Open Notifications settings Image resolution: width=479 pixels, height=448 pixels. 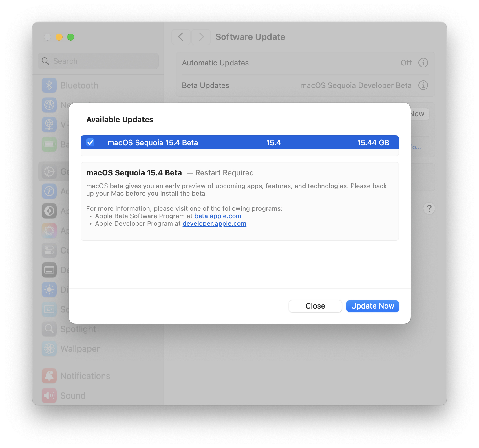point(85,376)
